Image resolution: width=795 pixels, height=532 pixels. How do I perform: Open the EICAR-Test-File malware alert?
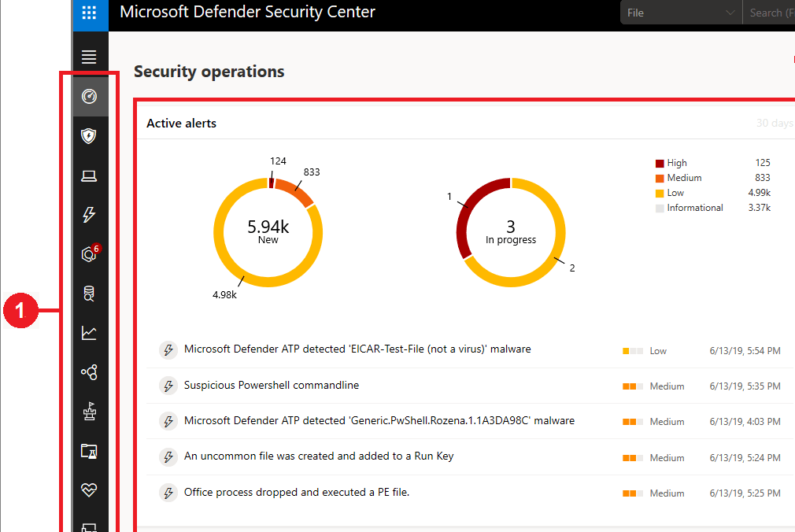[x=357, y=349]
